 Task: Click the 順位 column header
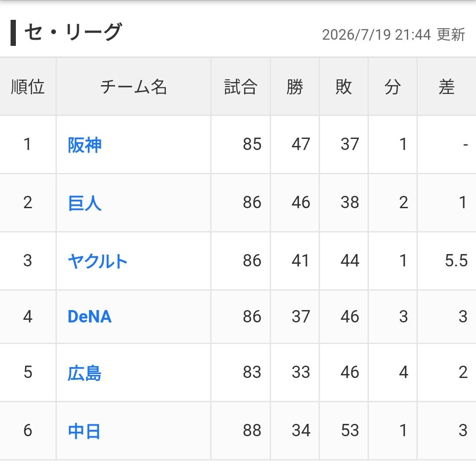[x=28, y=86]
